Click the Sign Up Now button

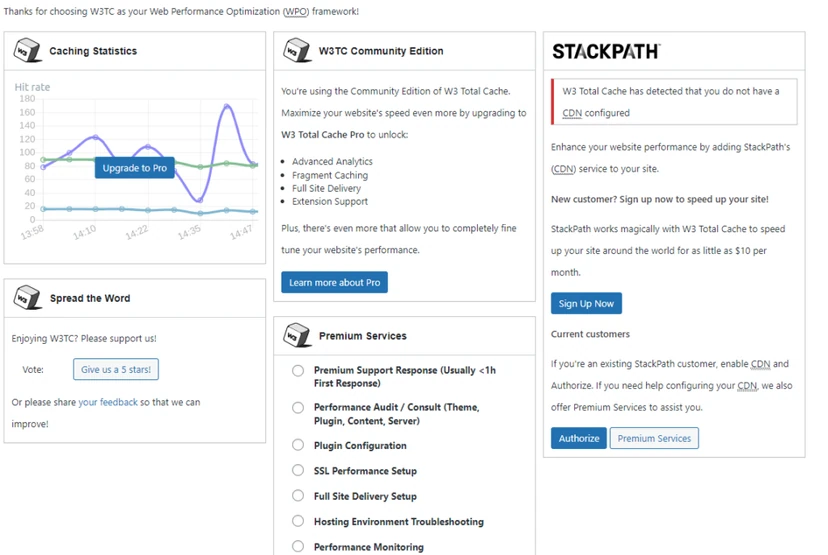point(586,303)
